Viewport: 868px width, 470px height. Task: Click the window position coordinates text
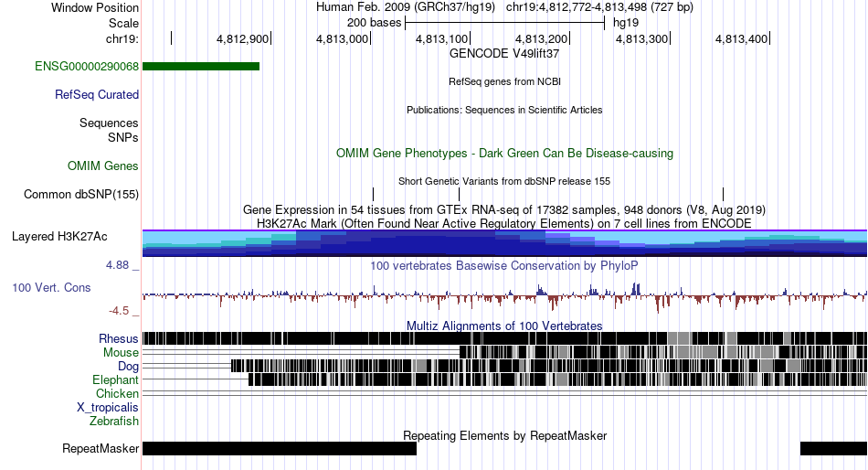click(599, 7)
